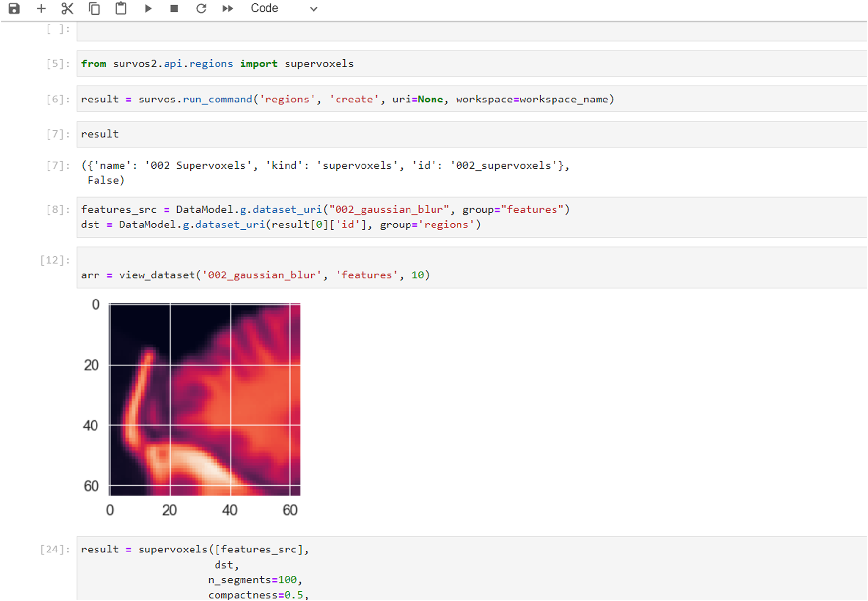Open the Code cell type dropdown
The height and width of the screenshot is (601, 868).
[x=284, y=9]
